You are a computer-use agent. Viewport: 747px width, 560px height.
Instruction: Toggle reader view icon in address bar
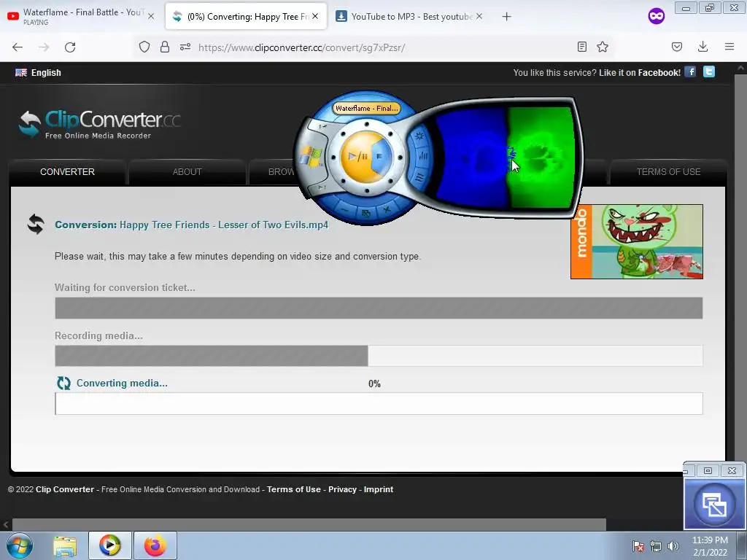pos(581,47)
